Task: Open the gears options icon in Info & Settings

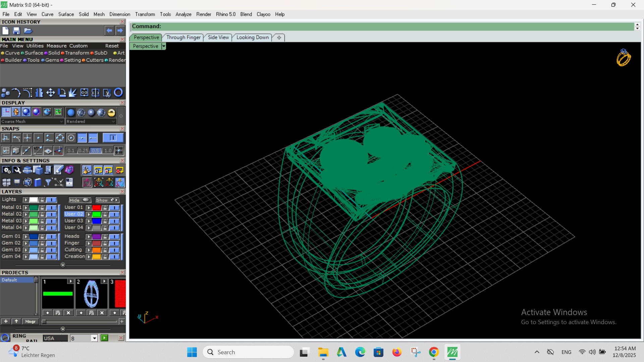Action: pos(6,170)
